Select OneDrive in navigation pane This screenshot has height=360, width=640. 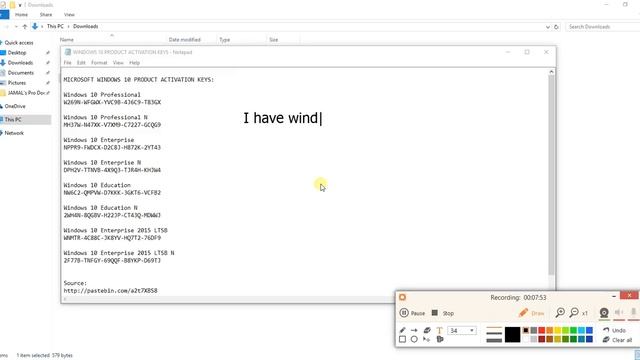(15, 106)
